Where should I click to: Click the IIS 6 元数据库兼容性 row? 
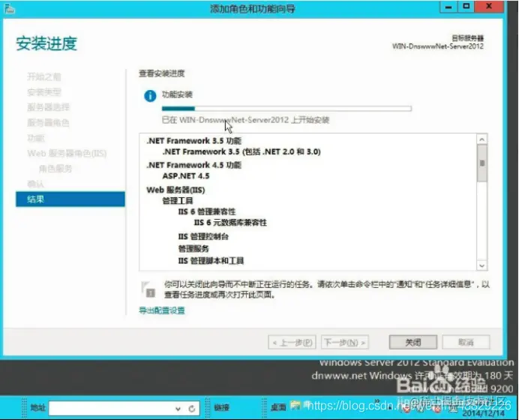[x=230, y=223]
